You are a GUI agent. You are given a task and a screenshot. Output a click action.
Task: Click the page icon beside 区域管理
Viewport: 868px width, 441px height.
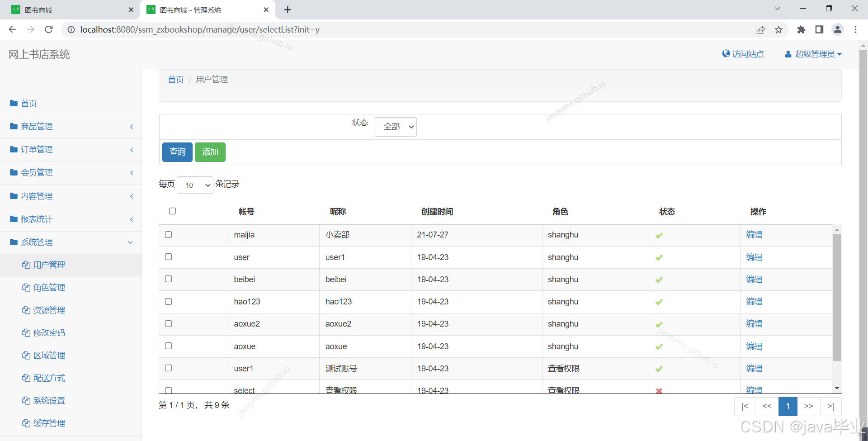(26, 355)
